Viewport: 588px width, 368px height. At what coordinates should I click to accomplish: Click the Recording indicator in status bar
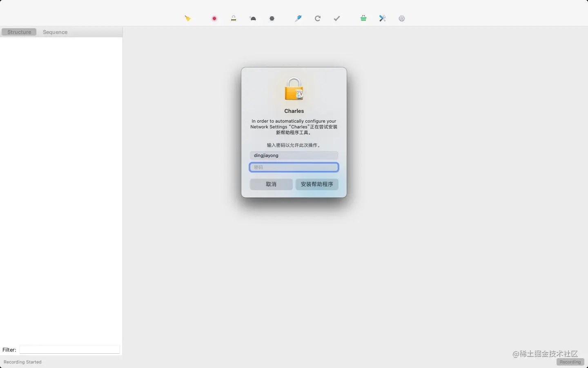(570, 362)
